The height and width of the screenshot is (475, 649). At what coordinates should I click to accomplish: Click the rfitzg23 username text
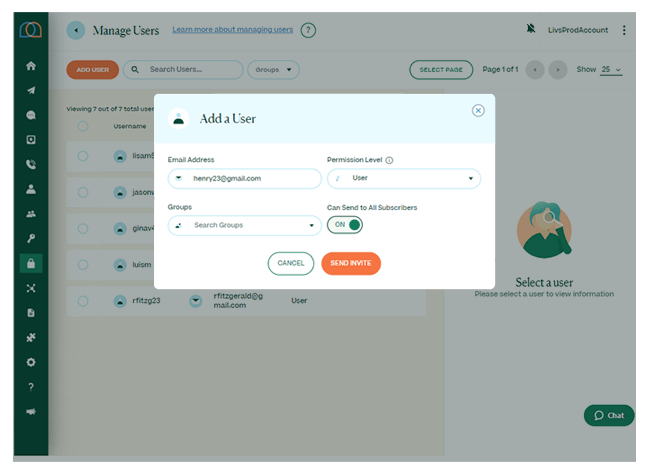pyautogui.click(x=146, y=301)
